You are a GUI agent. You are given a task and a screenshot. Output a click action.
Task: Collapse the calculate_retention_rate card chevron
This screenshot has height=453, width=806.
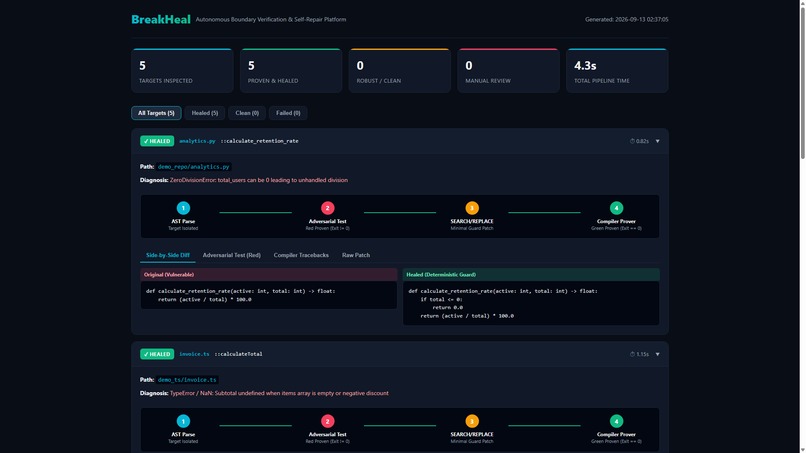(x=657, y=141)
